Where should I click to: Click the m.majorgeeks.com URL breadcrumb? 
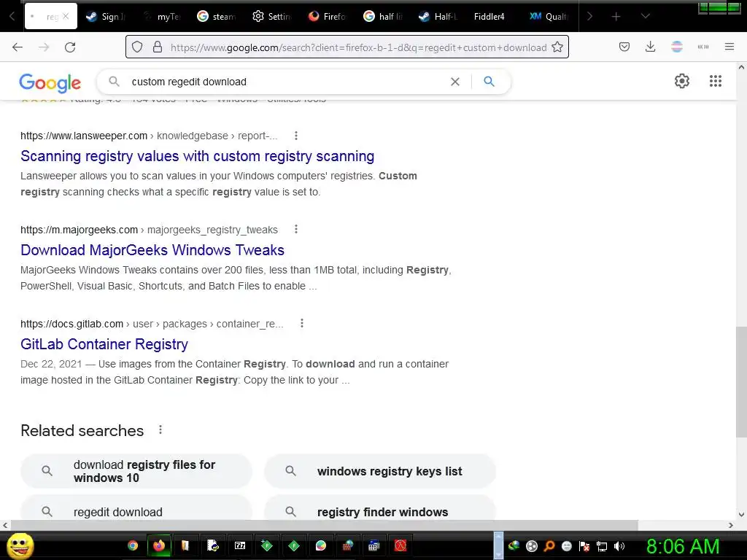pos(149,230)
